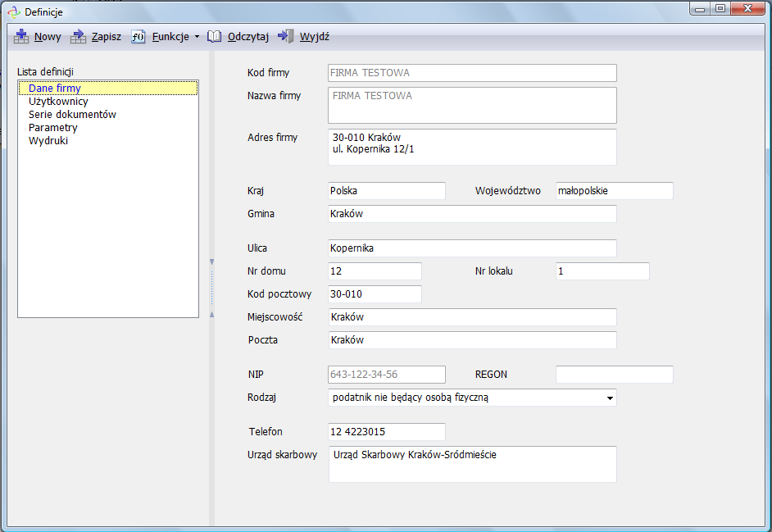The width and height of the screenshot is (772, 532).
Task: Click the Odczytaj button label
Action: (248, 36)
